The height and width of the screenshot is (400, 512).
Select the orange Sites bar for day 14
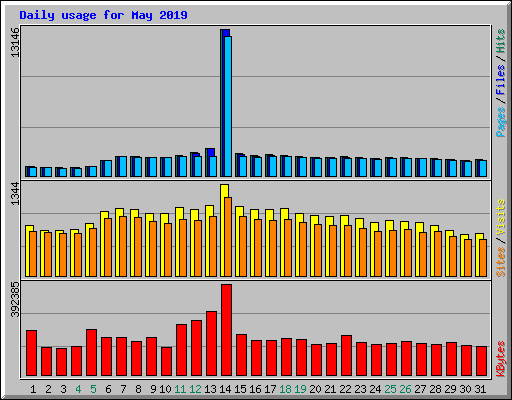[x=228, y=237]
